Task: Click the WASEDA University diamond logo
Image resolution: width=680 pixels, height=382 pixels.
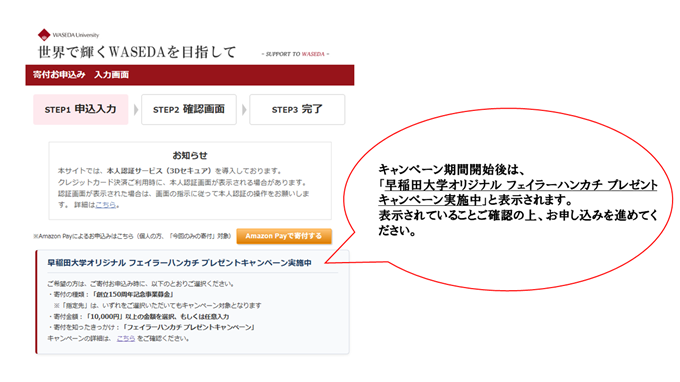Action: pyautogui.click(x=44, y=35)
